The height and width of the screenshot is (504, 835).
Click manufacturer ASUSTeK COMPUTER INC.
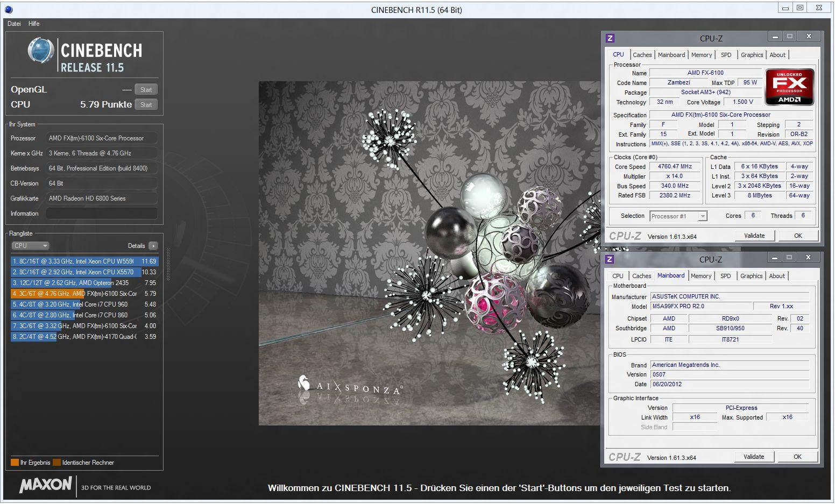point(730,297)
